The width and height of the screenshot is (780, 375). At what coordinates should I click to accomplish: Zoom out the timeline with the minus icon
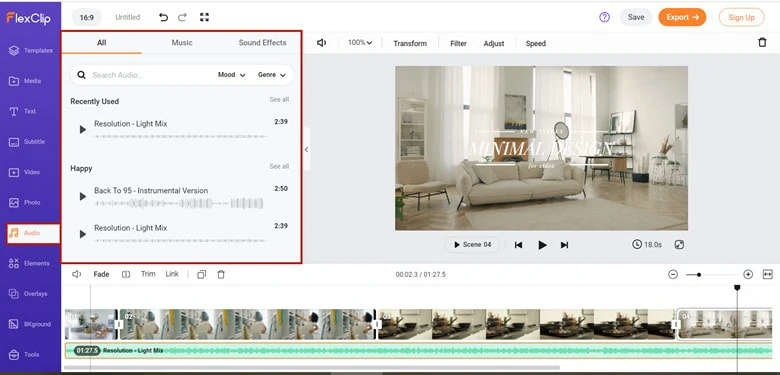[x=673, y=275]
